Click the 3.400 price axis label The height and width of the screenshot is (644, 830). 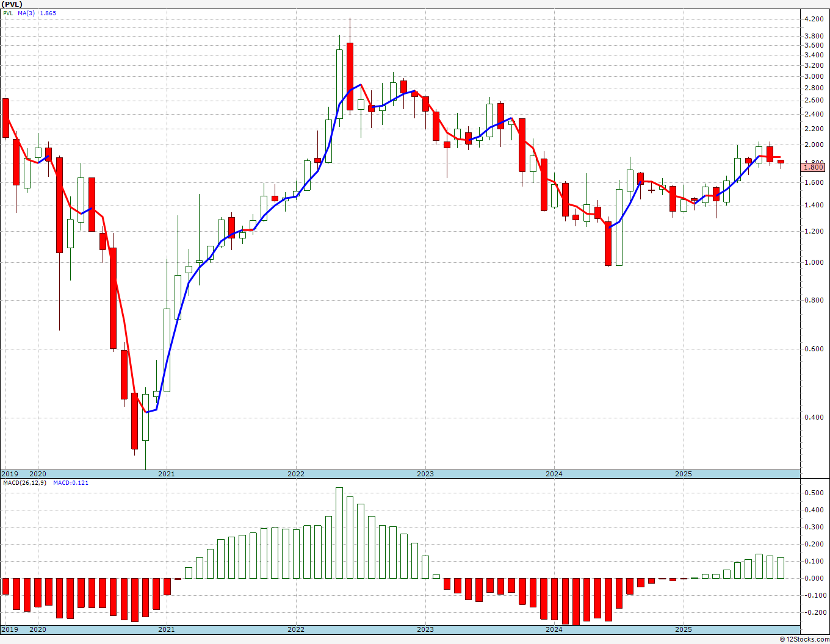pos(814,55)
